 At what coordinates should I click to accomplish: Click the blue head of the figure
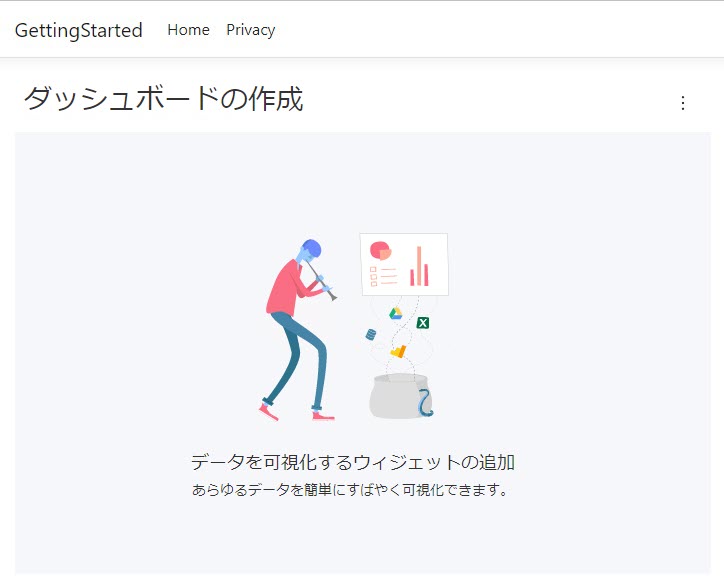(x=310, y=250)
